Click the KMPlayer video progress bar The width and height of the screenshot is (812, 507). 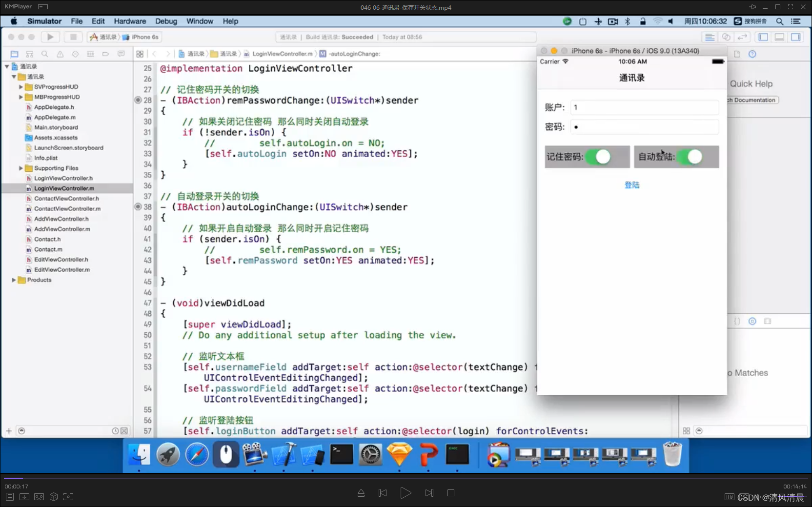[406, 478]
